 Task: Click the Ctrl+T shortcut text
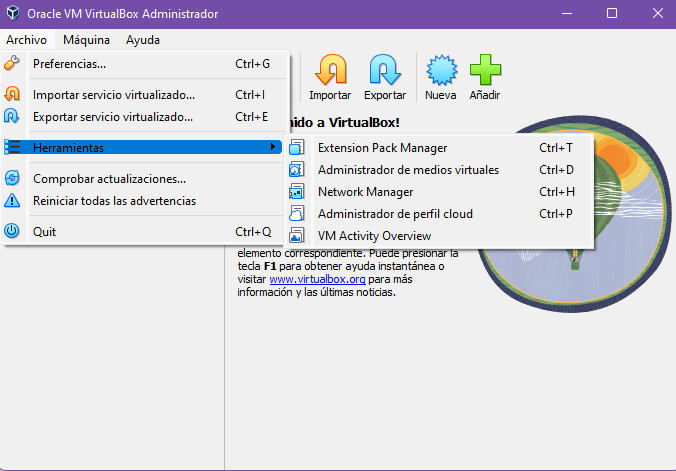point(556,148)
